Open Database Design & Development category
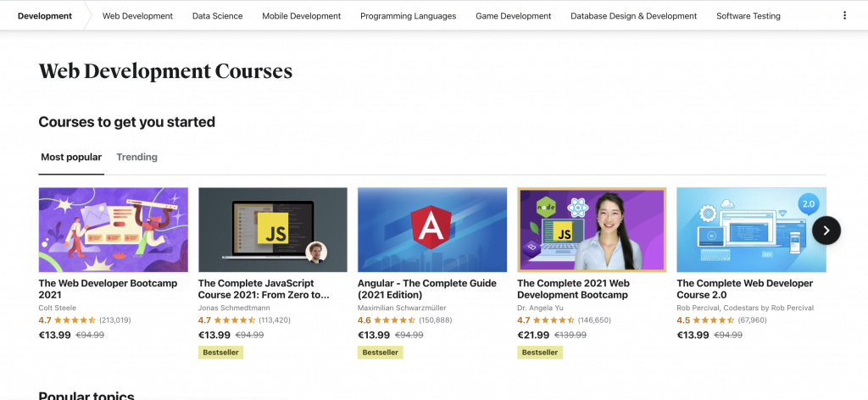This screenshot has width=868, height=400. pyautogui.click(x=633, y=15)
